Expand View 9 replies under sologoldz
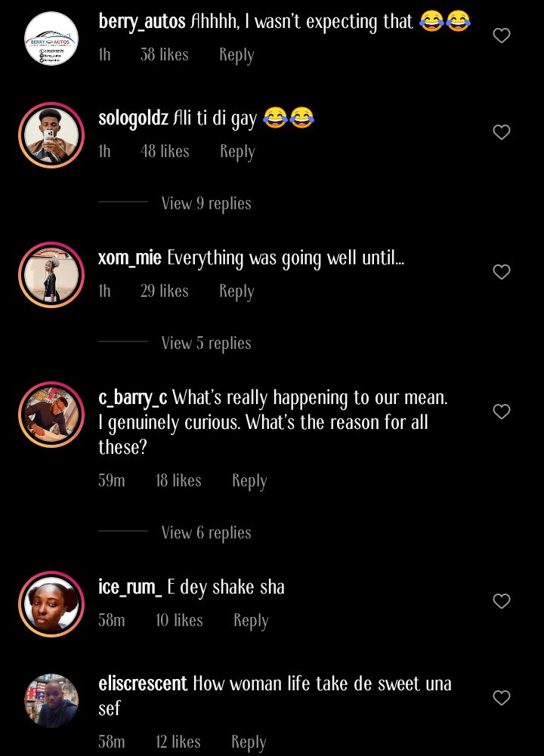Image resolution: width=544 pixels, height=756 pixels. (206, 203)
